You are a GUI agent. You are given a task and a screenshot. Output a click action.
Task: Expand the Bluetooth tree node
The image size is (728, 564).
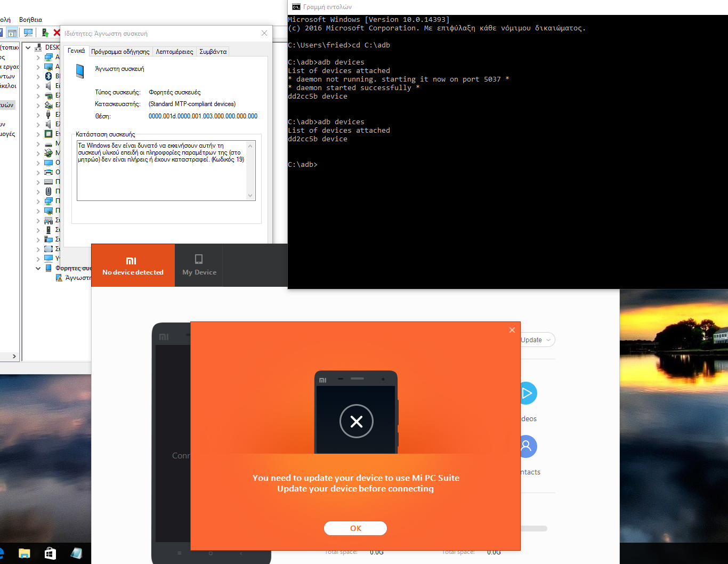pyautogui.click(x=38, y=76)
